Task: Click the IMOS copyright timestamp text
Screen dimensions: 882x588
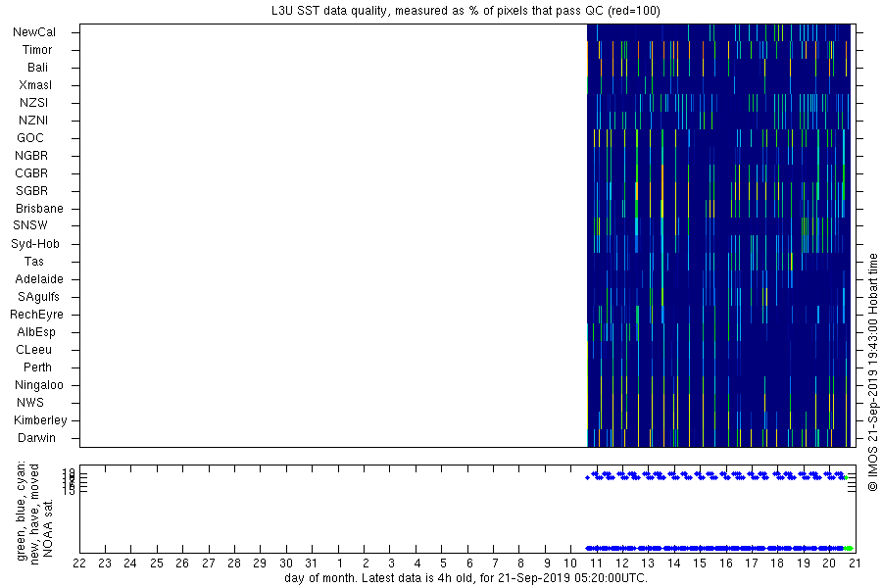Action: pyautogui.click(x=872, y=372)
